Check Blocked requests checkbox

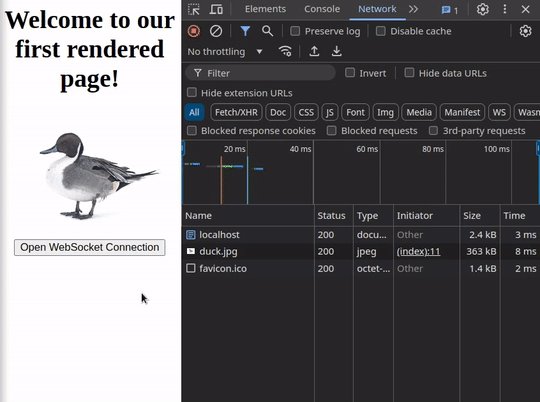pyautogui.click(x=332, y=131)
